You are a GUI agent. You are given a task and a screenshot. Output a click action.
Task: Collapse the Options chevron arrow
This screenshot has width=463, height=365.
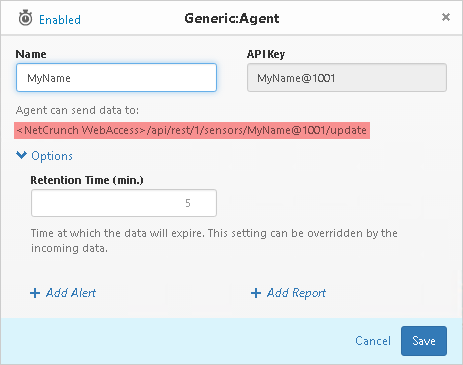(x=21, y=155)
